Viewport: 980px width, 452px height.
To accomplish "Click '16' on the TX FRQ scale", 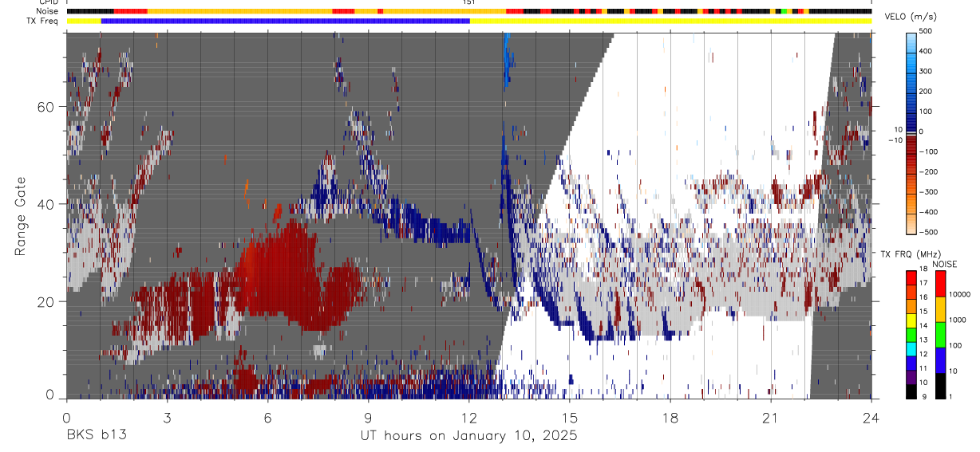I will pos(923,297).
